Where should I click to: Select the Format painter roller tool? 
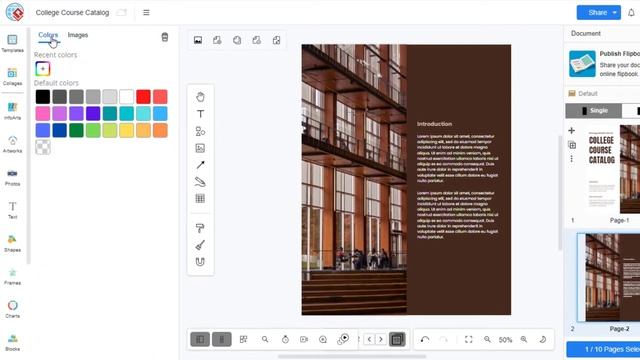(200, 228)
